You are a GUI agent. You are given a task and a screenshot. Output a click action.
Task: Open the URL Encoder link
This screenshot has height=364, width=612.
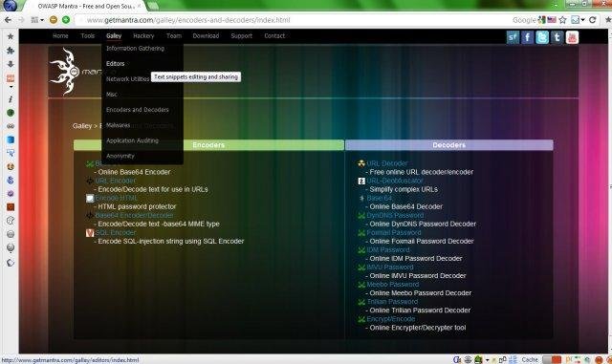(116, 181)
